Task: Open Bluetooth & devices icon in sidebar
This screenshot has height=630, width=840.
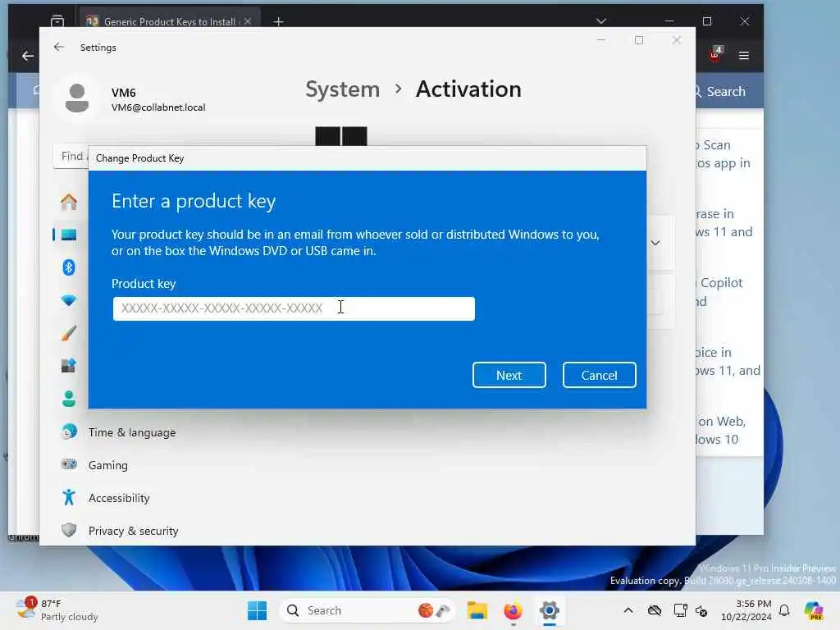Action: click(69, 267)
